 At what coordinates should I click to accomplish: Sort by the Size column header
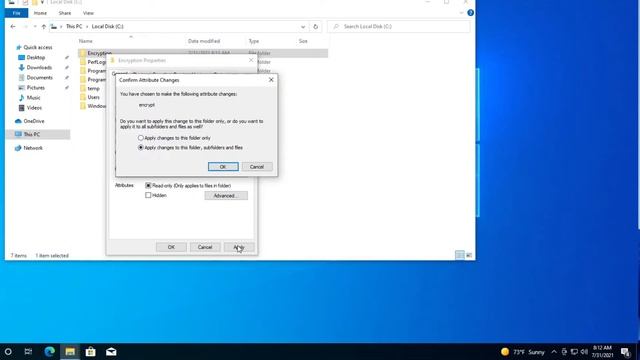click(303, 41)
